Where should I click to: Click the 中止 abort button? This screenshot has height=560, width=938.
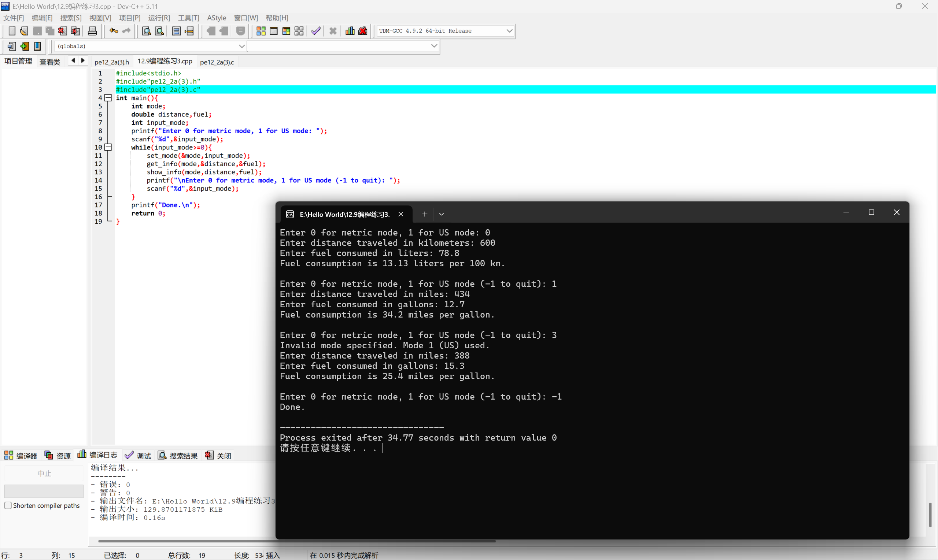tap(44, 473)
